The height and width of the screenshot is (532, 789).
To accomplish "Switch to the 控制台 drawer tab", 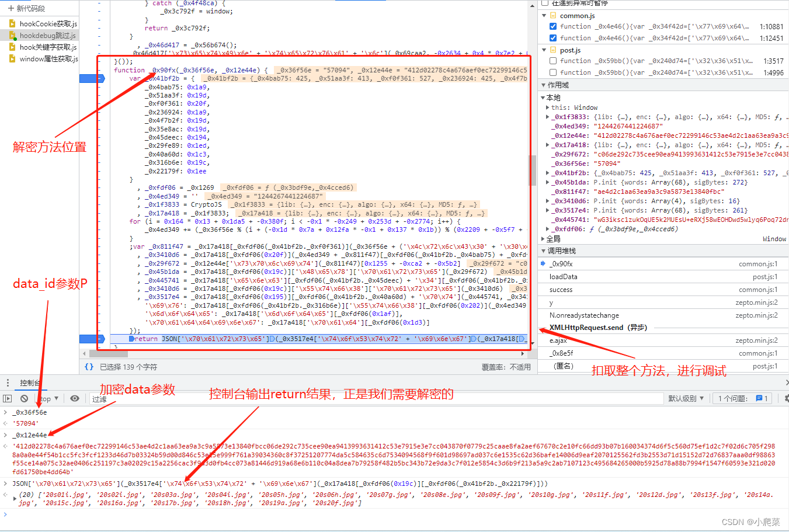I will tap(30, 383).
